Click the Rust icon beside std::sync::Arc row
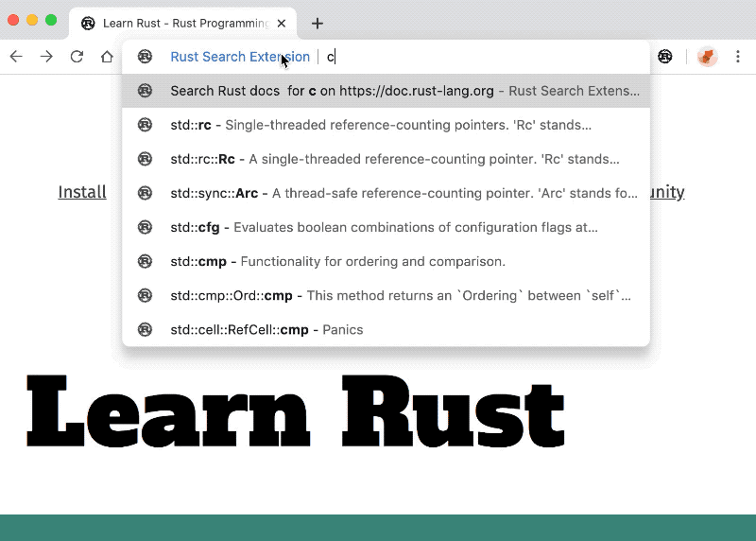Image resolution: width=756 pixels, height=541 pixels. click(145, 193)
